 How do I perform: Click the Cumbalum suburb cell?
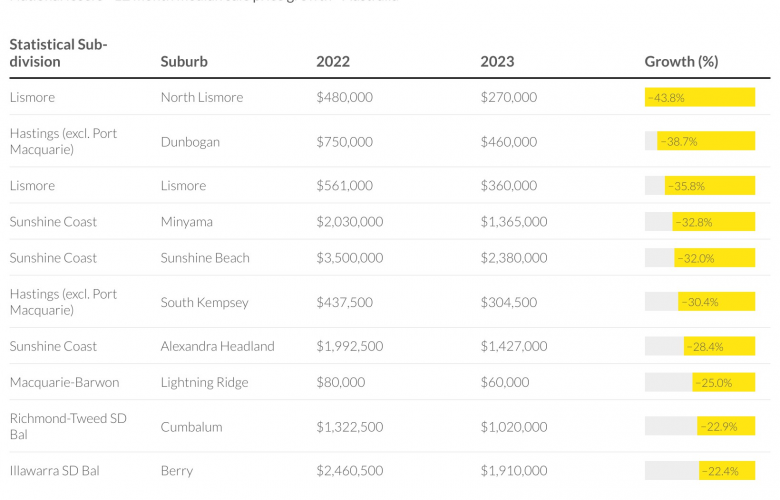190,427
